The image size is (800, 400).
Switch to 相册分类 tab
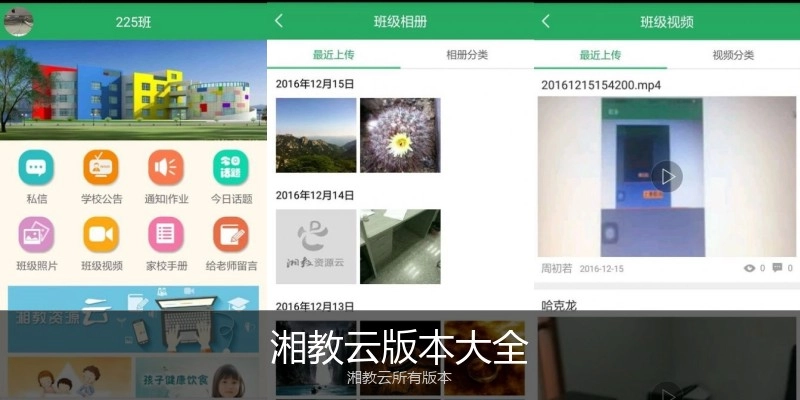467,55
